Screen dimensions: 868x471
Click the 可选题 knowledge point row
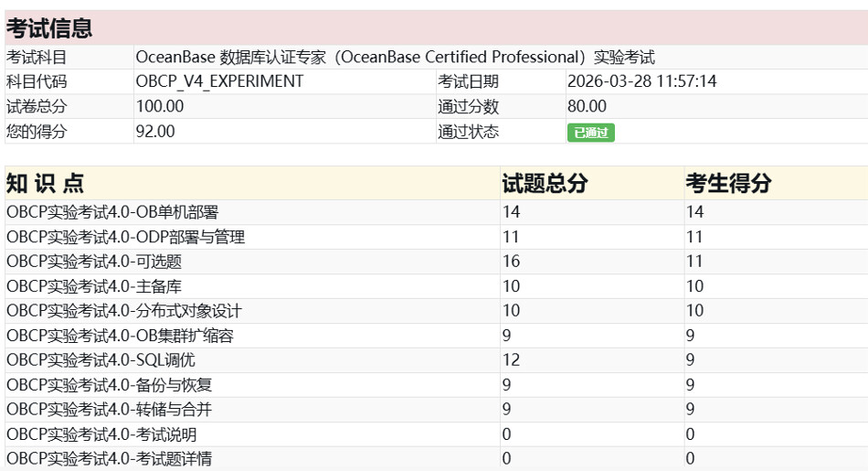94,262
